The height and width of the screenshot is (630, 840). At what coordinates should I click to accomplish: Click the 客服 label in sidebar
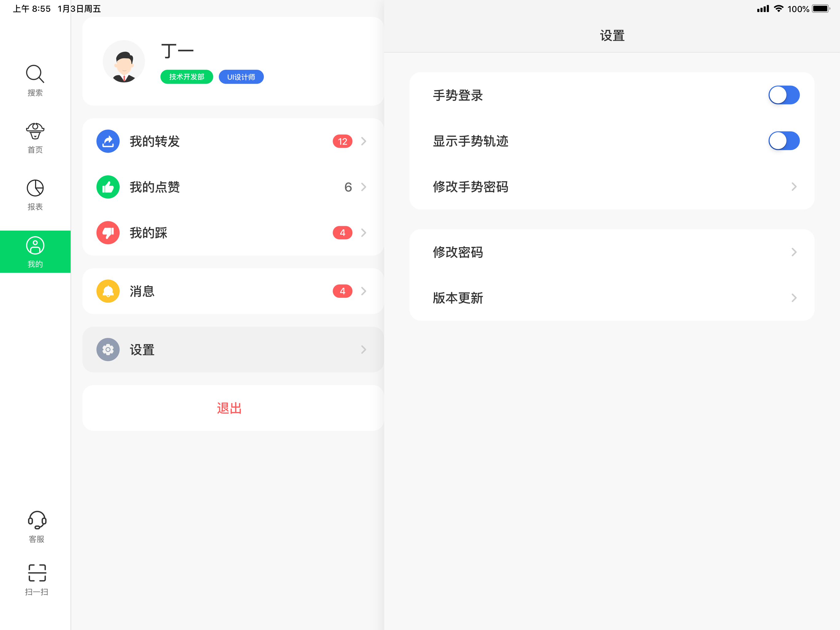pyautogui.click(x=37, y=539)
